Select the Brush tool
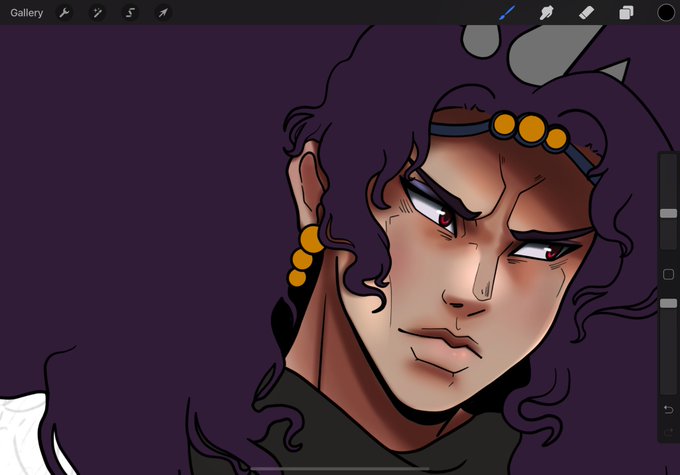This screenshot has width=680, height=475. [507, 13]
